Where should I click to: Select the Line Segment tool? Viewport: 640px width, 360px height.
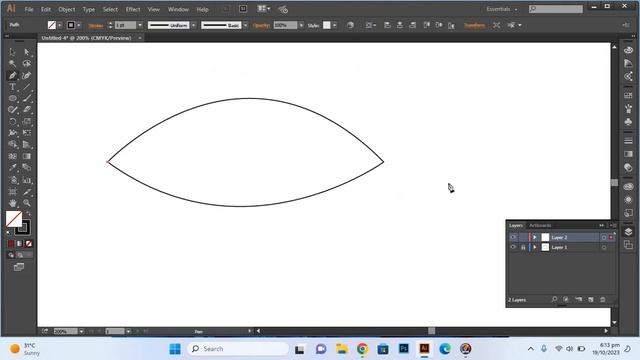[x=27, y=87]
